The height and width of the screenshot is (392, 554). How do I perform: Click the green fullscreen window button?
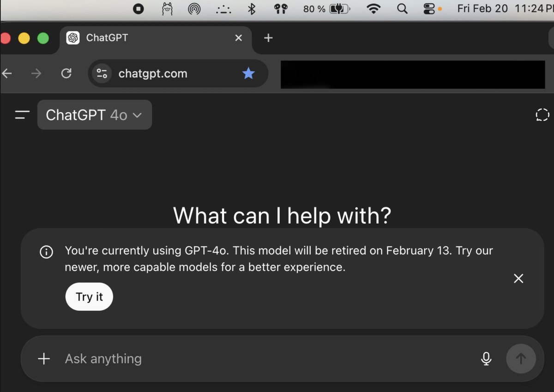click(x=43, y=38)
